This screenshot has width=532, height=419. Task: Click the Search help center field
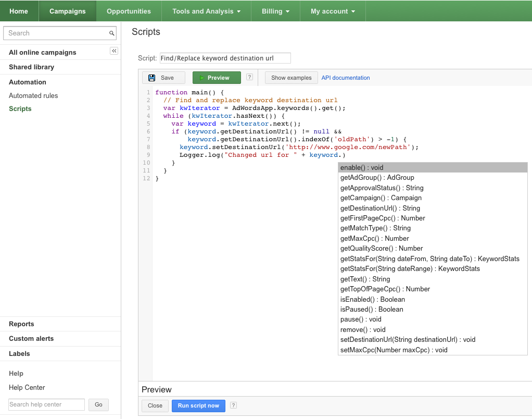click(x=46, y=405)
